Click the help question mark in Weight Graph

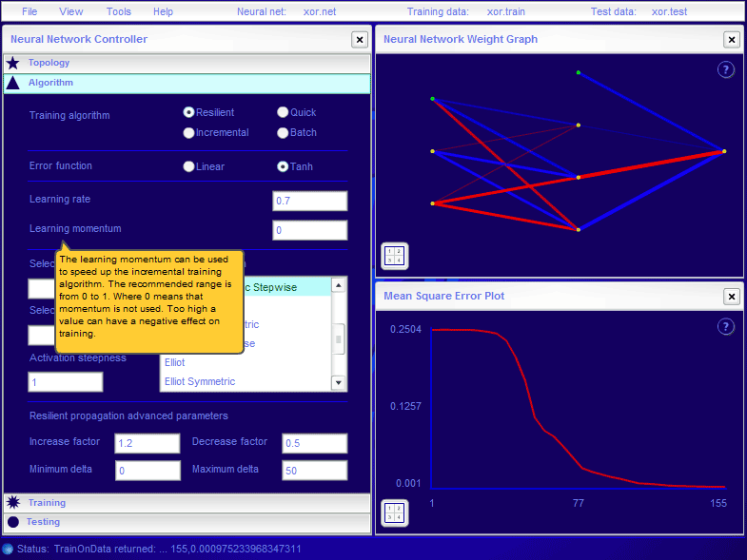[x=725, y=69]
